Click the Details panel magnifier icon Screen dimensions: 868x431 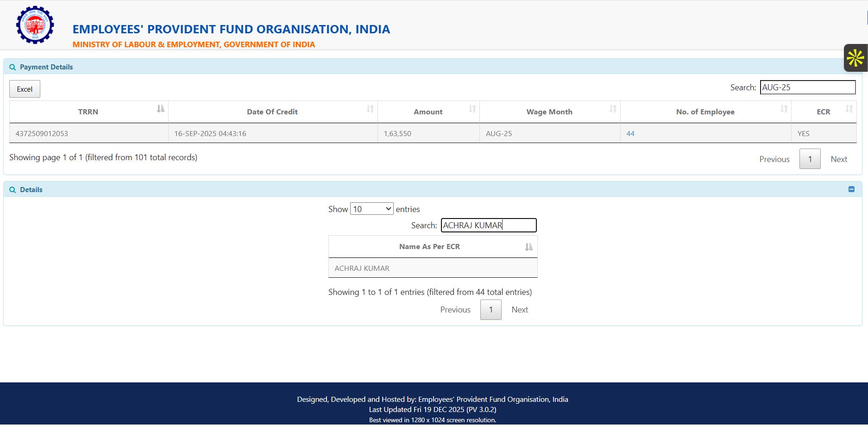click(13, 190)
